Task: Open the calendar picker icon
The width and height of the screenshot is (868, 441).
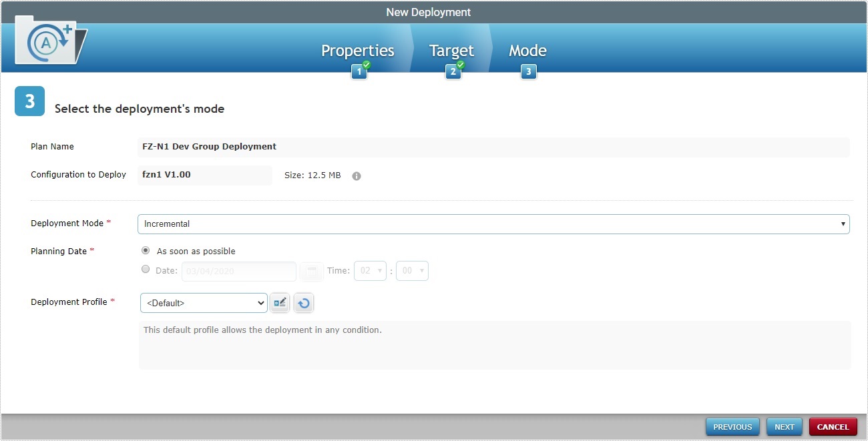Action: tap(311, 271)
